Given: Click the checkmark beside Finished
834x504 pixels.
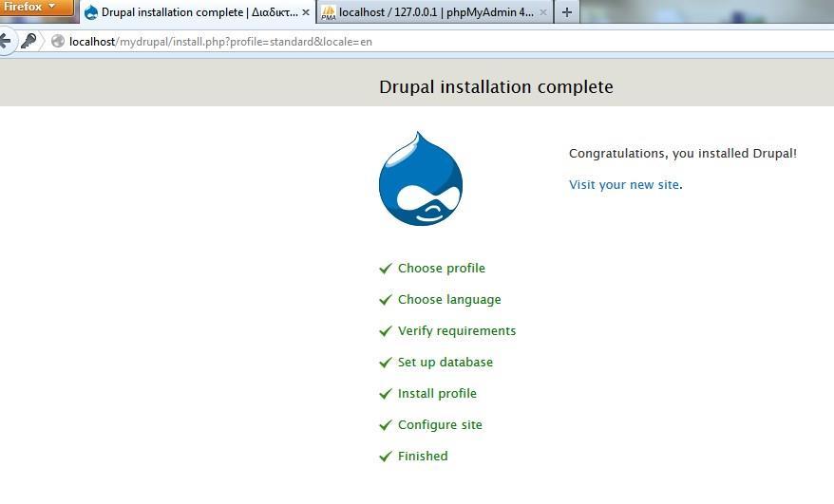Looking at the screenshot, I should click(386, 457).
